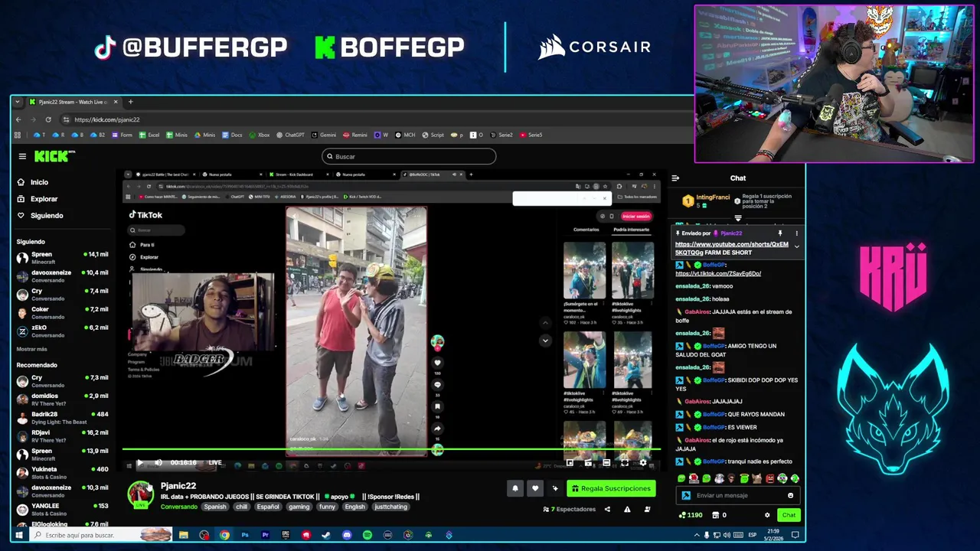Open Discord from the taskbar
The width and height of the screenshot is (980, 551).
click(x=347, y=535)
